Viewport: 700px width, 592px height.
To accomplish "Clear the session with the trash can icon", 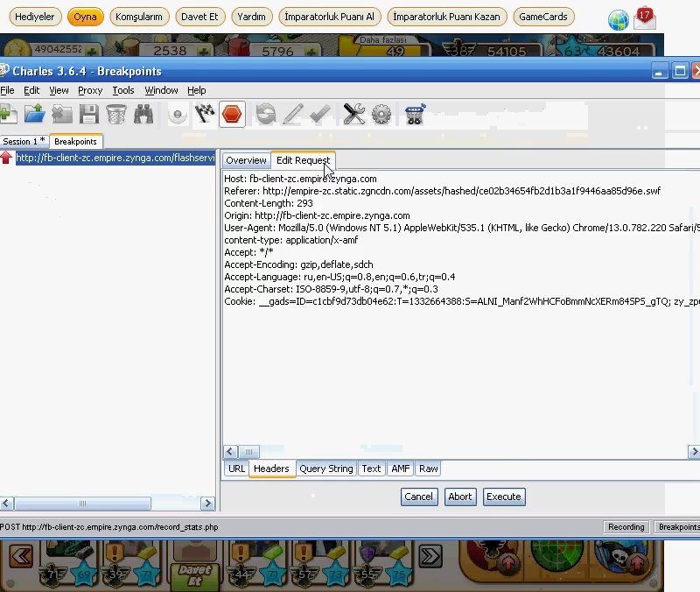I will tap(116, 115).
